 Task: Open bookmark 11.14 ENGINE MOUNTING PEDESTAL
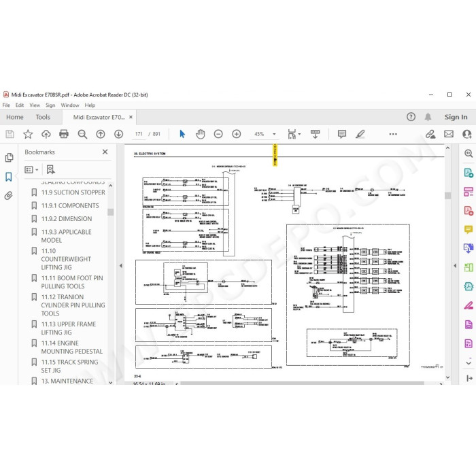click(x=72, y=347)
